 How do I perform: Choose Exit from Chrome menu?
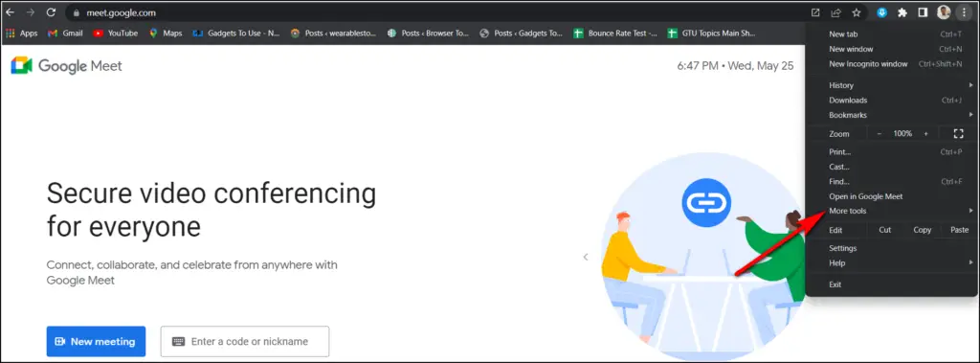click(x=891, y=284)
